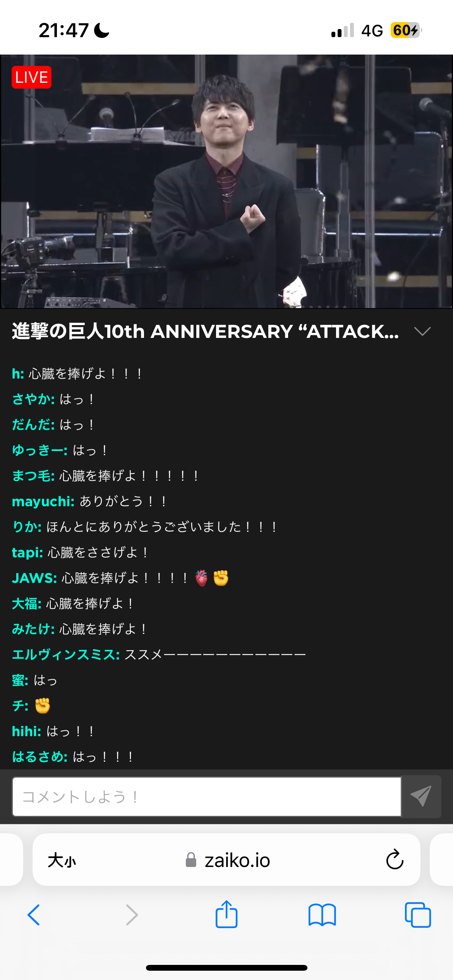Open the 大小 text size menu
The height and width of the screenshot is (980, 453).
pyautogui.click(x=62, y=860)
